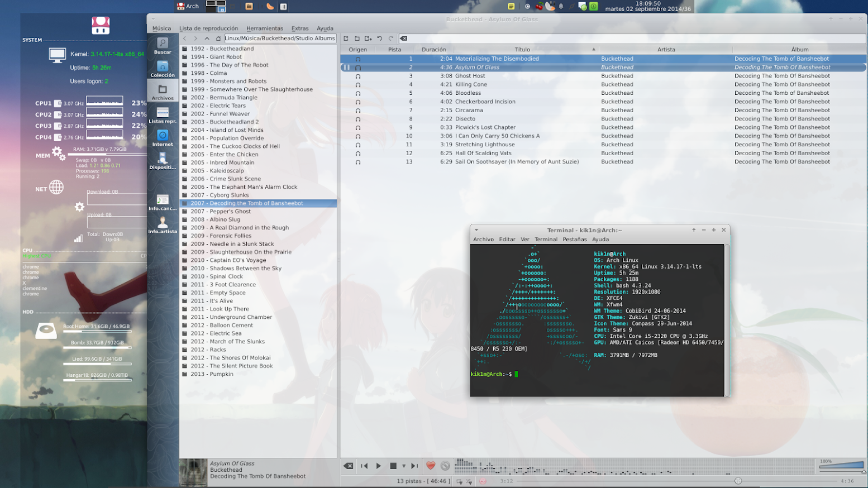Load a playlist from file
This screenshot has width=868, height=488.
357,39
